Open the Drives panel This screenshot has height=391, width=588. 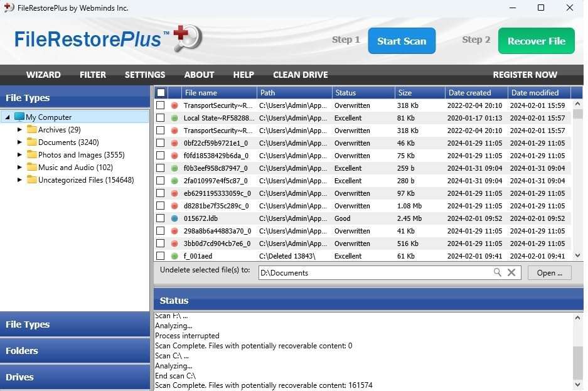[x=75, y=377]
